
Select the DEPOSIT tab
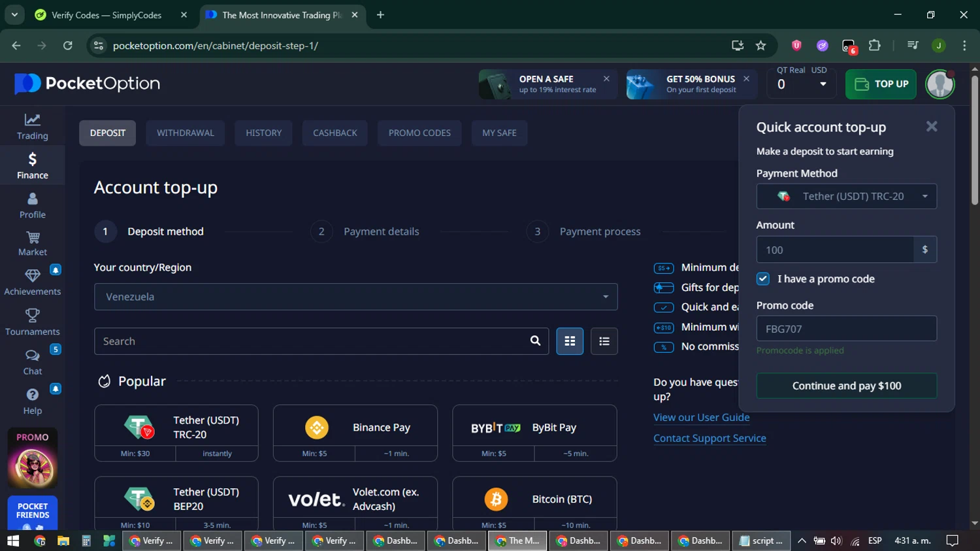pos(108,133)
